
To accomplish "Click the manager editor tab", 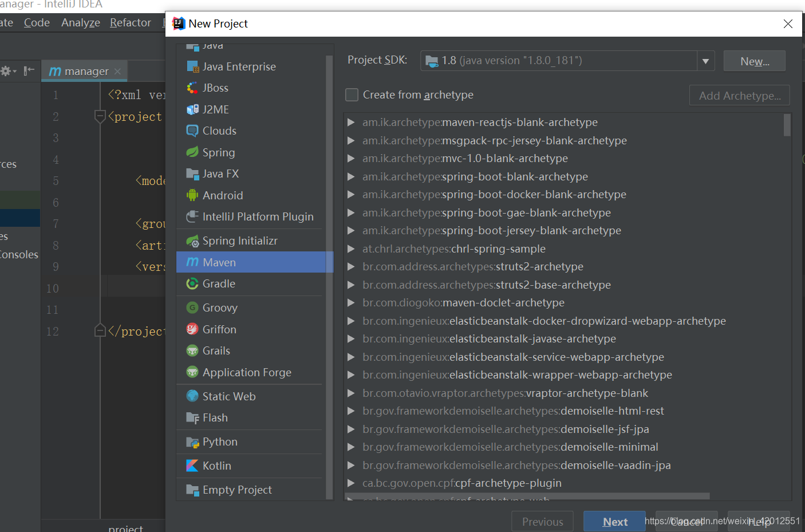I will point(85,71).
